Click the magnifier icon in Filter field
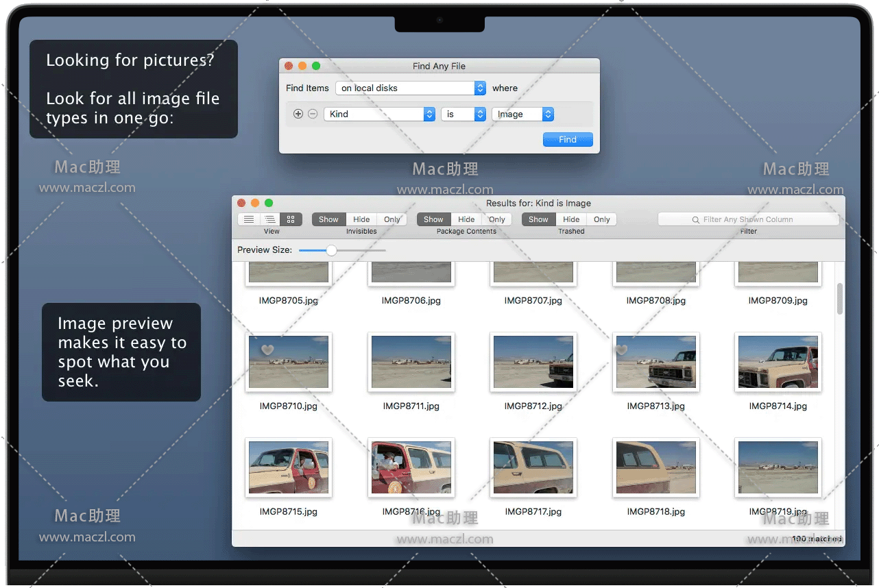 coord(695,220)
